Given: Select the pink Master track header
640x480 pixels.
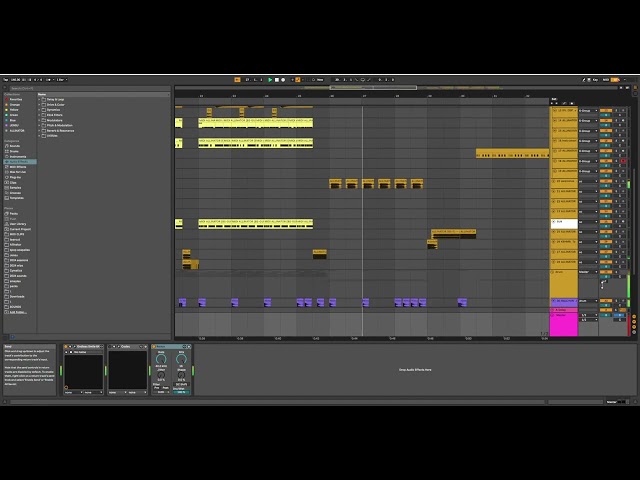Looking at the screenshot, I should click(564, 324).
